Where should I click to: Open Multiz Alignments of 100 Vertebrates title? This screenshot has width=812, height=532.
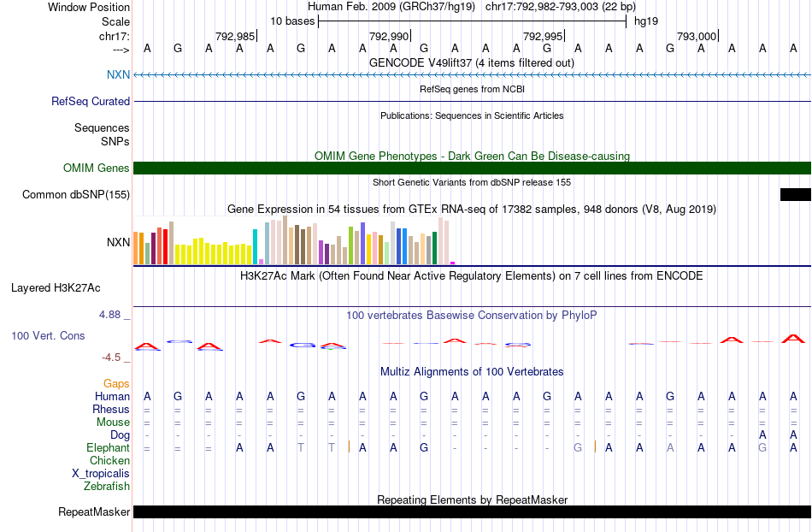pos(472,372)
